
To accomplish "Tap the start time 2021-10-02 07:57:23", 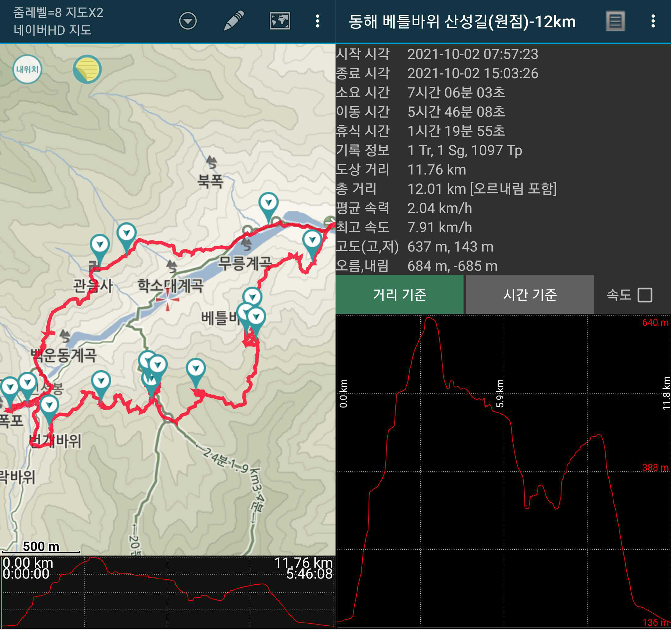I will [x=473, y=54].
